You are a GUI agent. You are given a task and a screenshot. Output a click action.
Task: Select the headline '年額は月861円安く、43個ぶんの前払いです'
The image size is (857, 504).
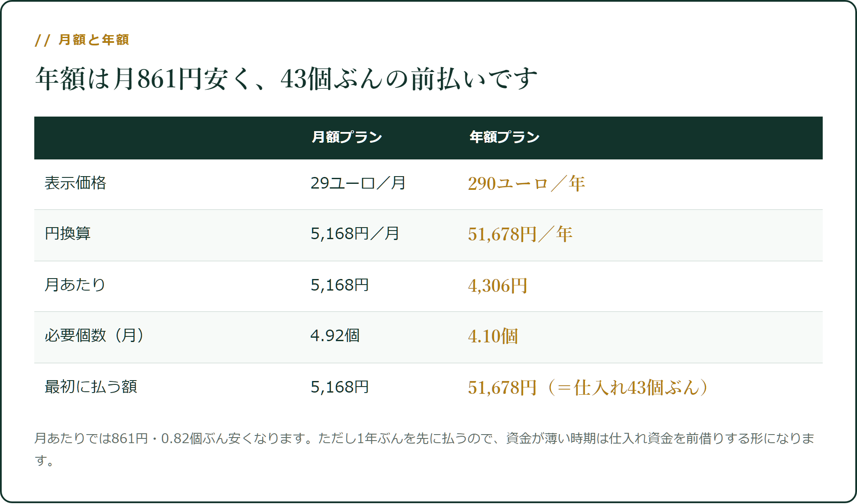[286, 79]
